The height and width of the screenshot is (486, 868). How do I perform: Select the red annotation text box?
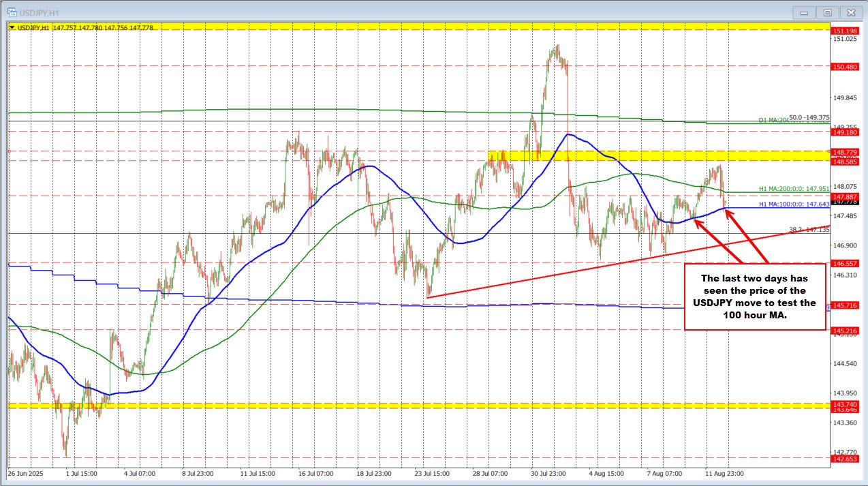(754, 297)
